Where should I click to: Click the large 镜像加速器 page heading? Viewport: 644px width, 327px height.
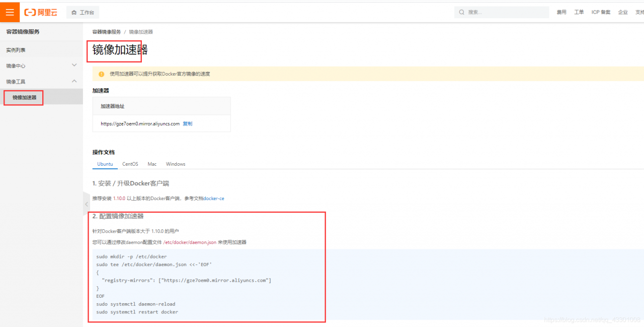point(120,50)
